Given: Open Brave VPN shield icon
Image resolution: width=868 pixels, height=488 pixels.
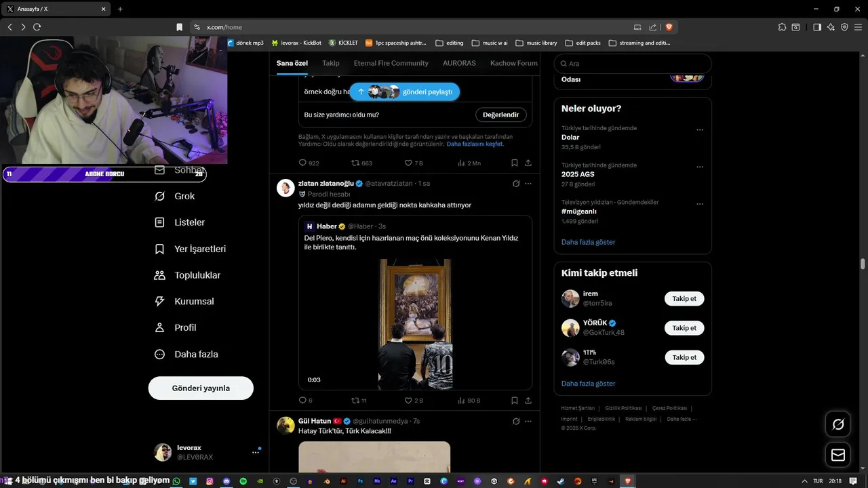Looking at the screenshot, I should pos(844,27).
